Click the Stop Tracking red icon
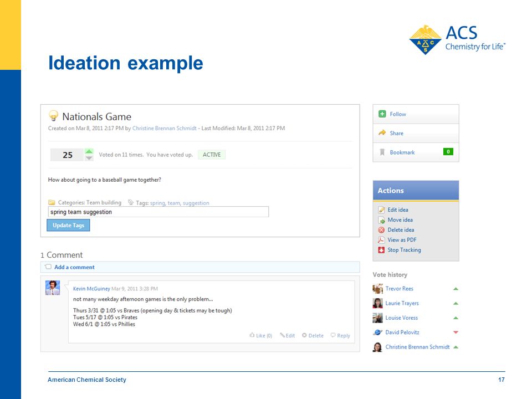532x399 pixels. (x=381, y=250)
